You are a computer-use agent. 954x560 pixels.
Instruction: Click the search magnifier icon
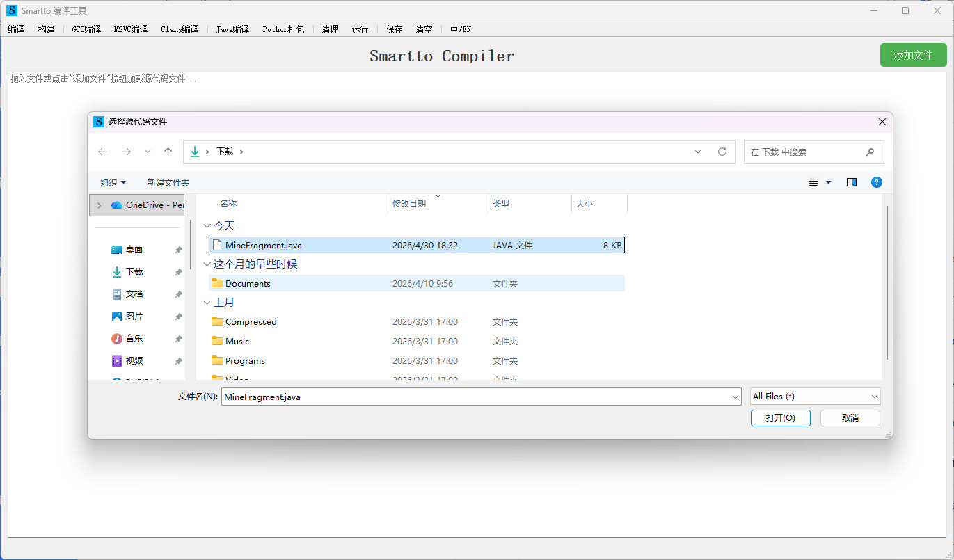pyautogui.click(x=870, y=152)
